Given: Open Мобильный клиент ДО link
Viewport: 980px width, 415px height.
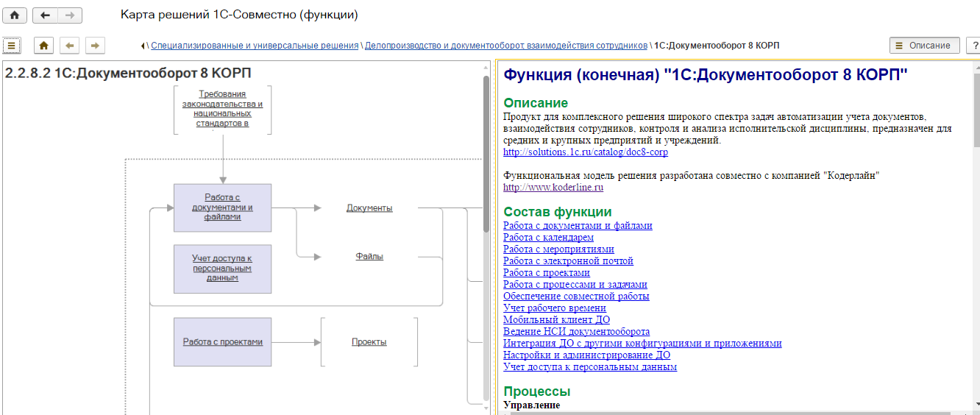Looking at the screenshot, I should click(x=556, y=320).
